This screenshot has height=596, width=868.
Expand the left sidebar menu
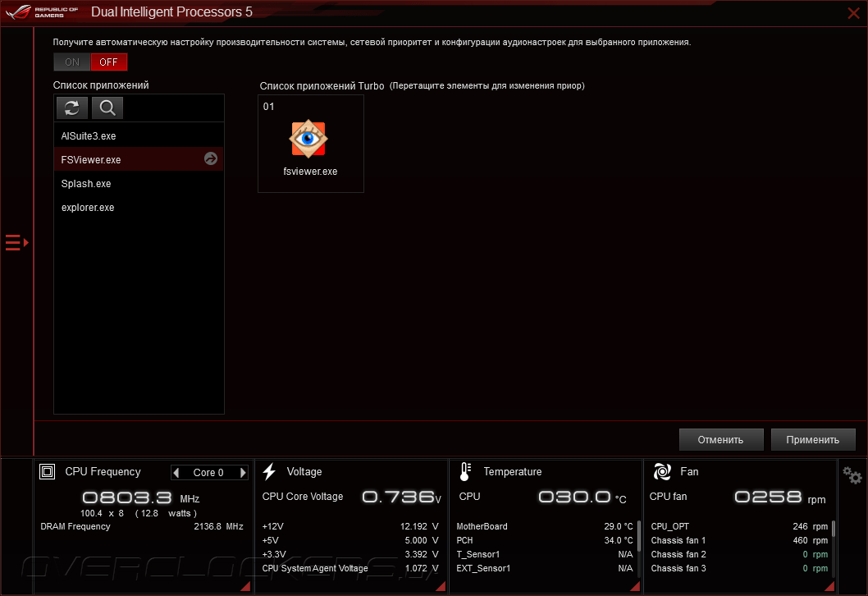tap(16, 243)
